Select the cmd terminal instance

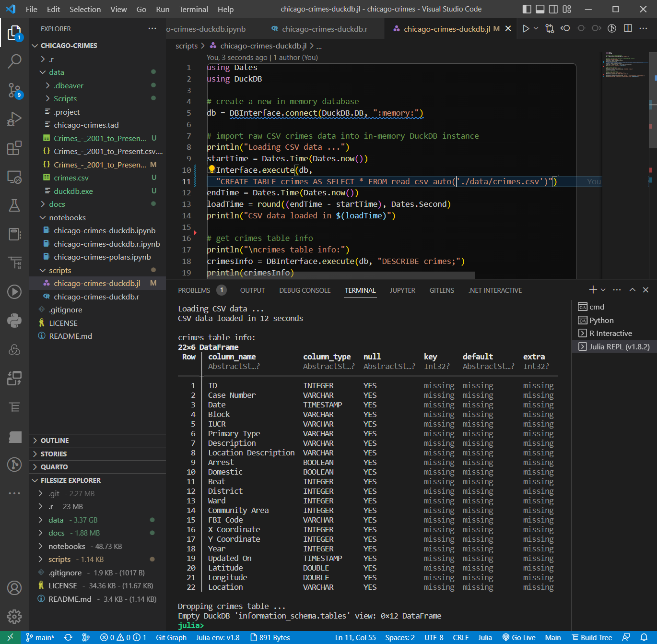point(614,307)
